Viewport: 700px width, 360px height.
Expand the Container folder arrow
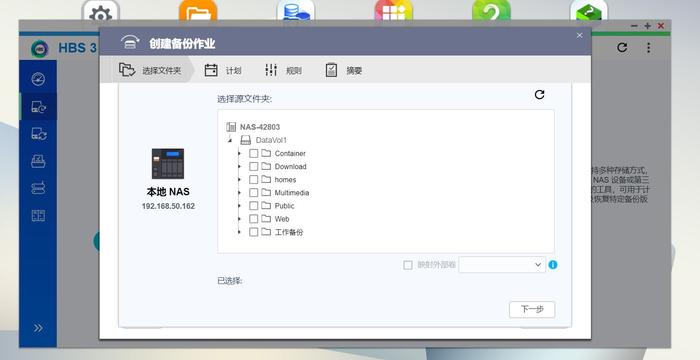point(239,153)
